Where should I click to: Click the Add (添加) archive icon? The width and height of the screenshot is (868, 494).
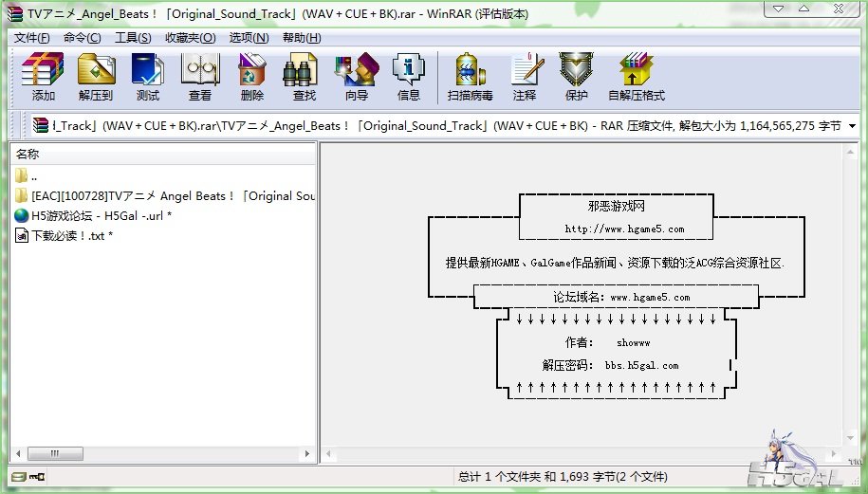43,77
